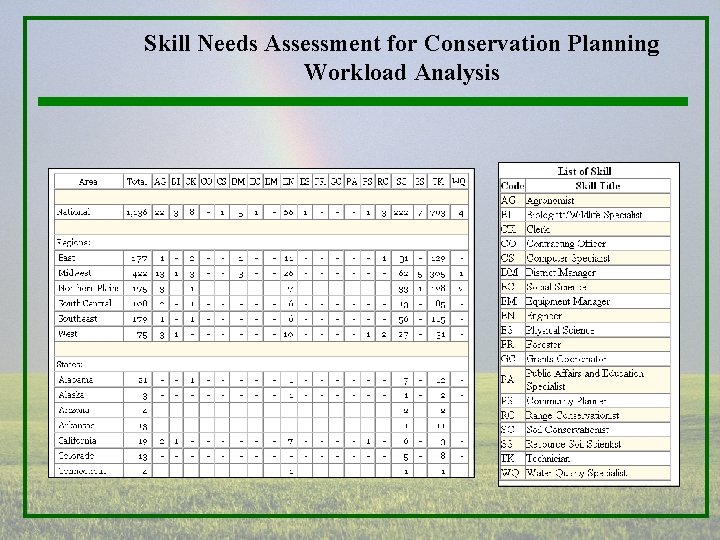720x540 pixels.
Task: Select the 'Midwest' region row label
Action: (74, 273)
